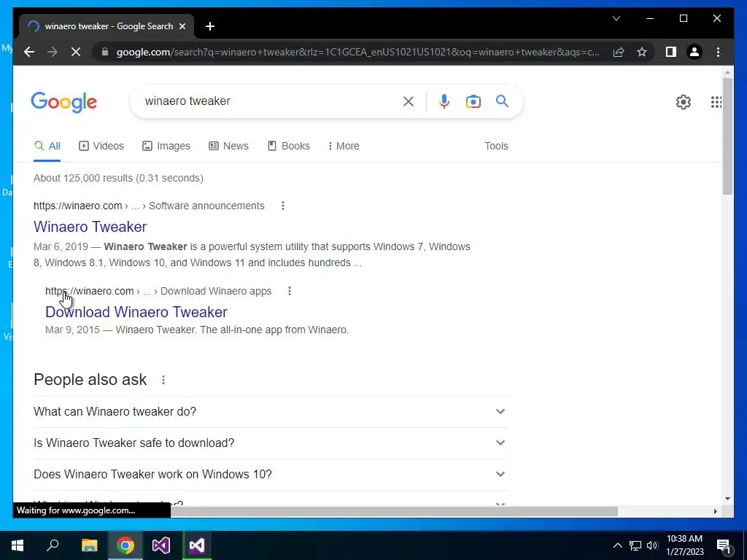This screenshot has height=560, width=747.
Task: Open the Winaero Tweaker result link
Action: pos(90,227)
